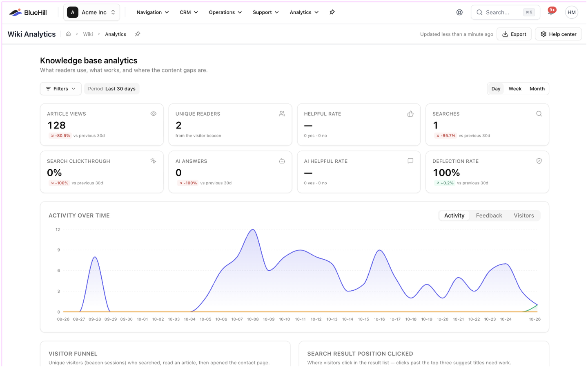The image size is (588, 368).
Task: Open the Acme Inc workspace switcher
Action: point(91,12)
